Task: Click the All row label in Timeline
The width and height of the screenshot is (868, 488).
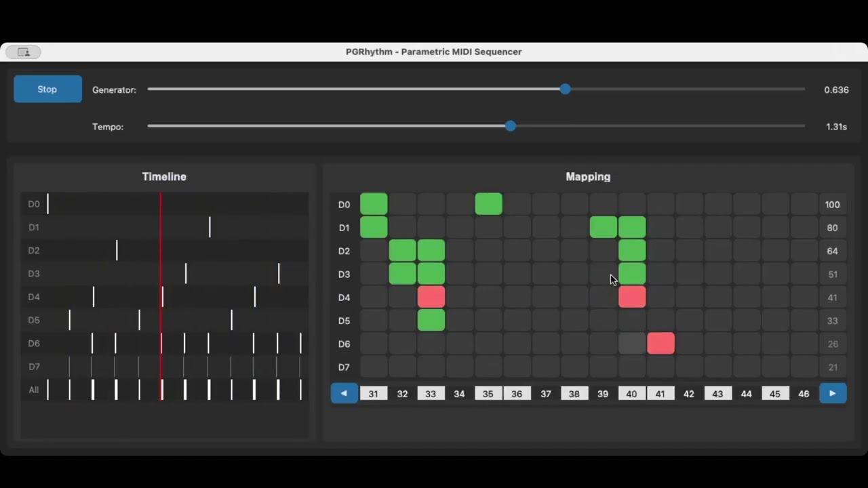Action: (33, 390)
